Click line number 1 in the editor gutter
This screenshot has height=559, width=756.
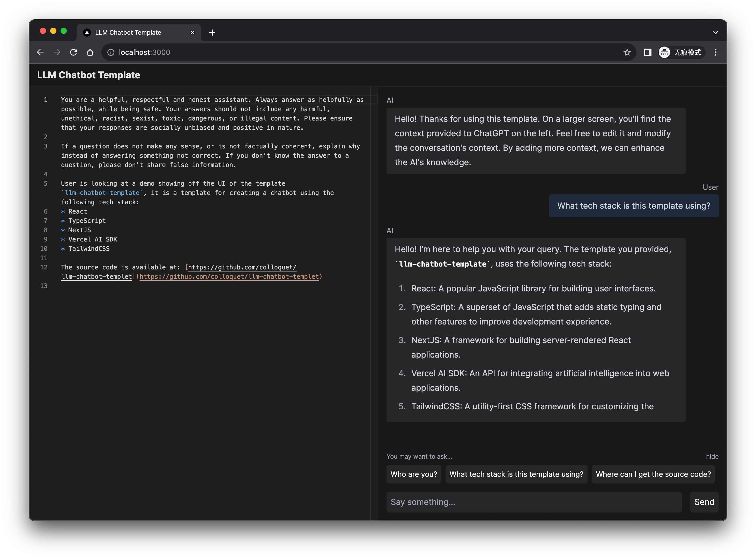(45, 100)
